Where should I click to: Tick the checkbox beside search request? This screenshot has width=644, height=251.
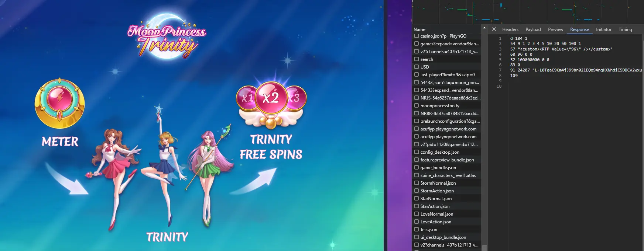[x=417, y=59]
